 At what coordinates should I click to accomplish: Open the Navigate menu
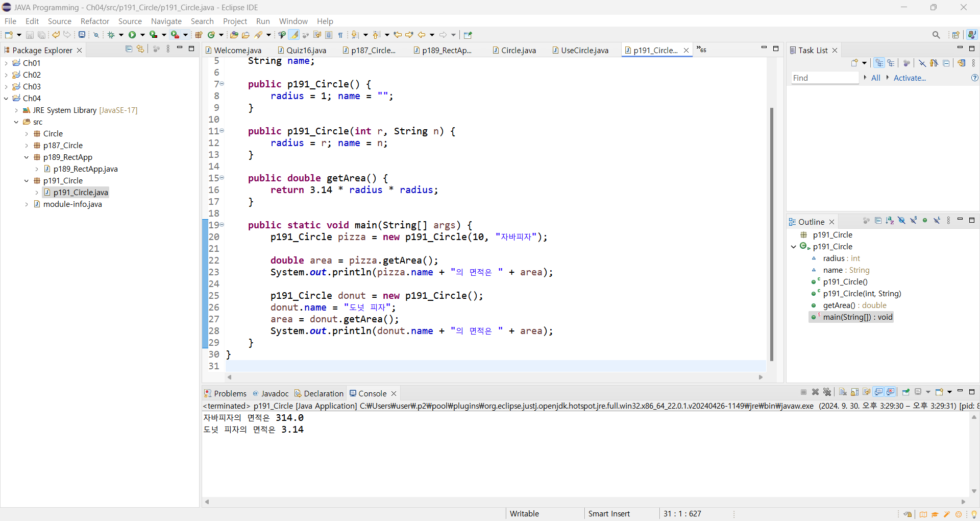tap(166, 21)
